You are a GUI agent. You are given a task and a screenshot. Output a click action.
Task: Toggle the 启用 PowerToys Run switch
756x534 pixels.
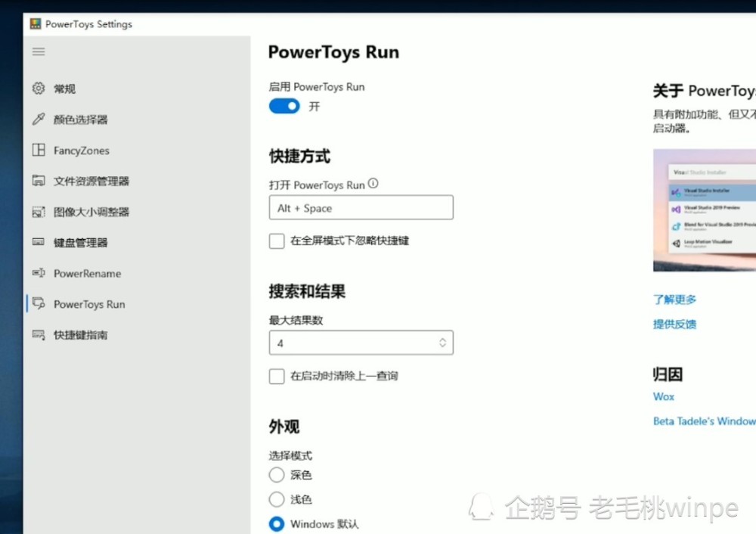tap(284, 106)
